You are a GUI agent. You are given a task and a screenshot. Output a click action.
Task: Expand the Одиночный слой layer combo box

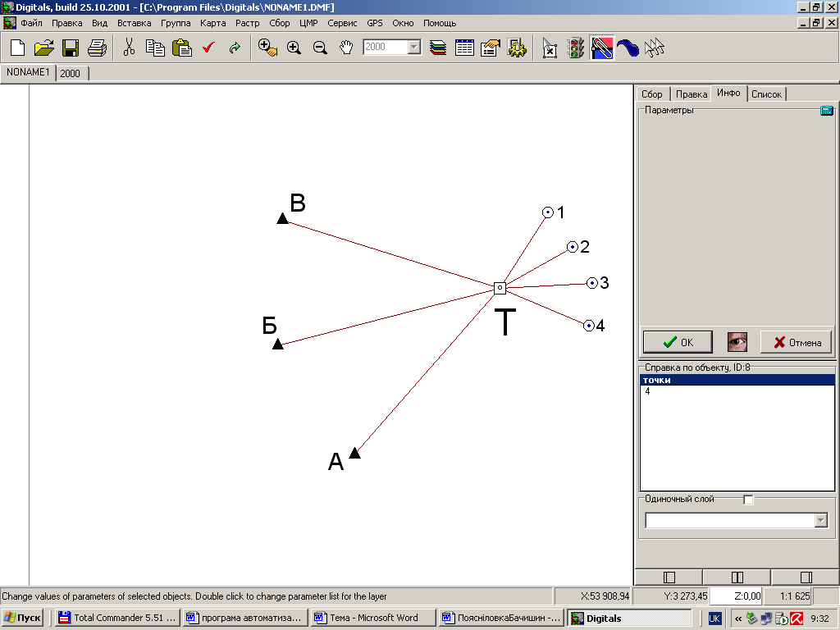tap(820, 520)
